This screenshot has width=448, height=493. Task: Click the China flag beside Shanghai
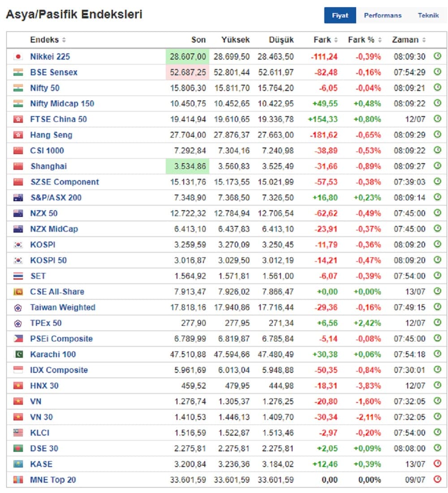coord(18,166)
